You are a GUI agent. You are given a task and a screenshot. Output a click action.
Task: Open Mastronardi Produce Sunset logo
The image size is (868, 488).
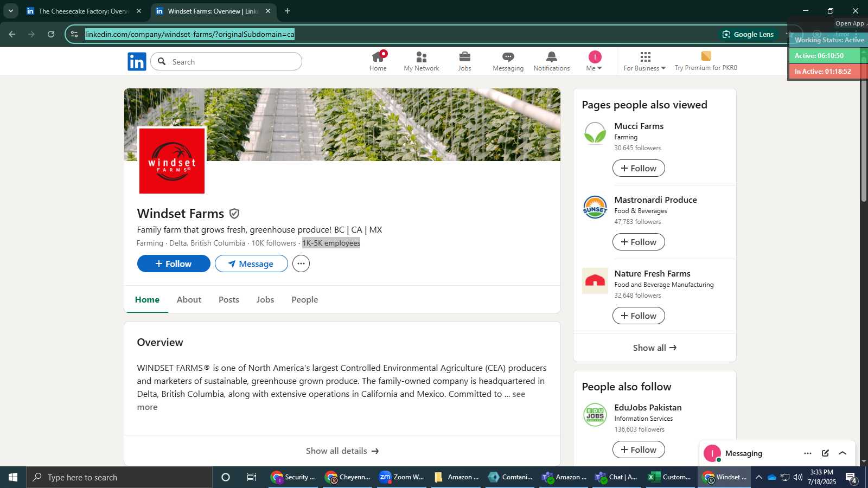pos(595,207)
